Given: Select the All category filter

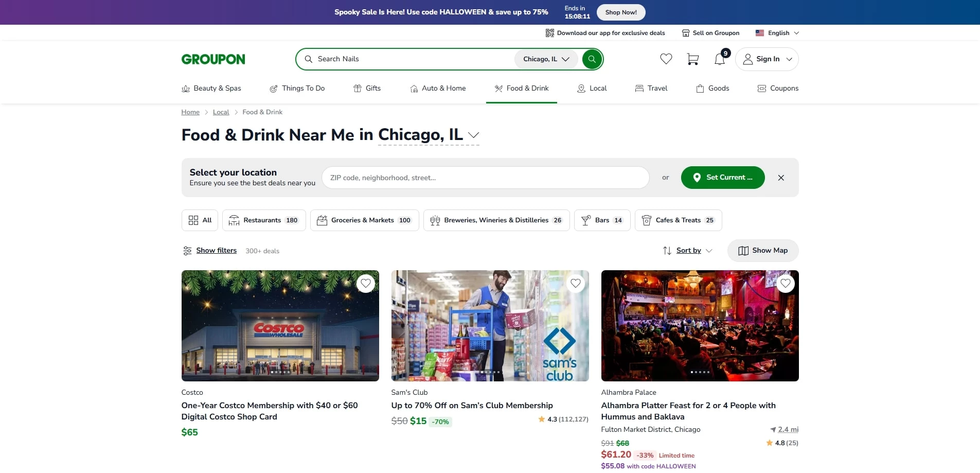Looking at the screenshot, I should 199,220.
